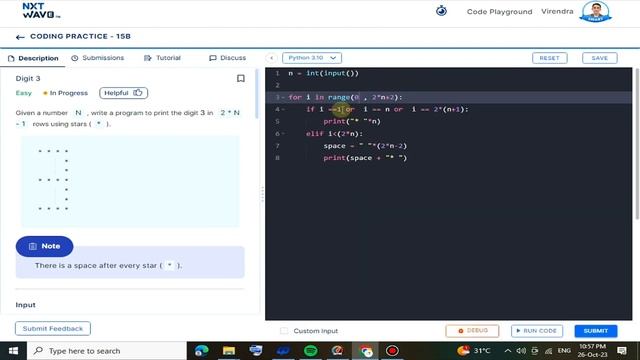Click the panel resize handle between description and editor
Image resolution: width=640 pixels, height=360 pixels.
[x=262, y=194]
